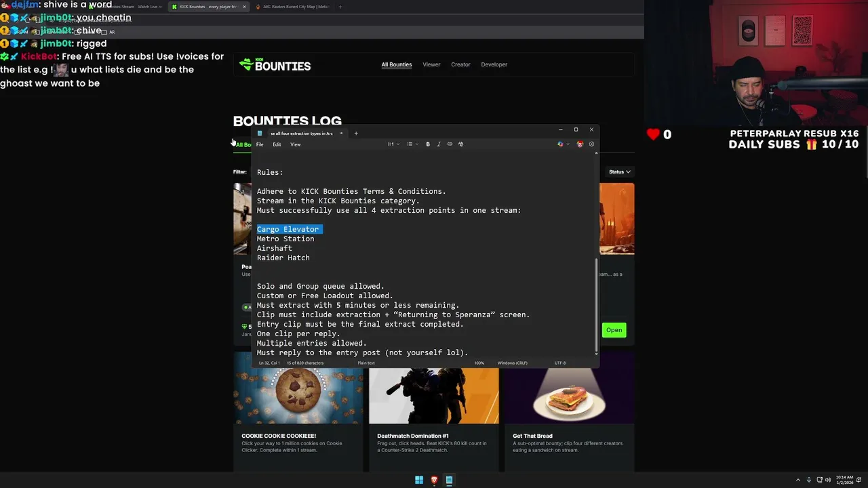Toggle bold formatting in Notepad toolbar
Image resolution: width=868 pixels, height=488 pixels.
428,144
